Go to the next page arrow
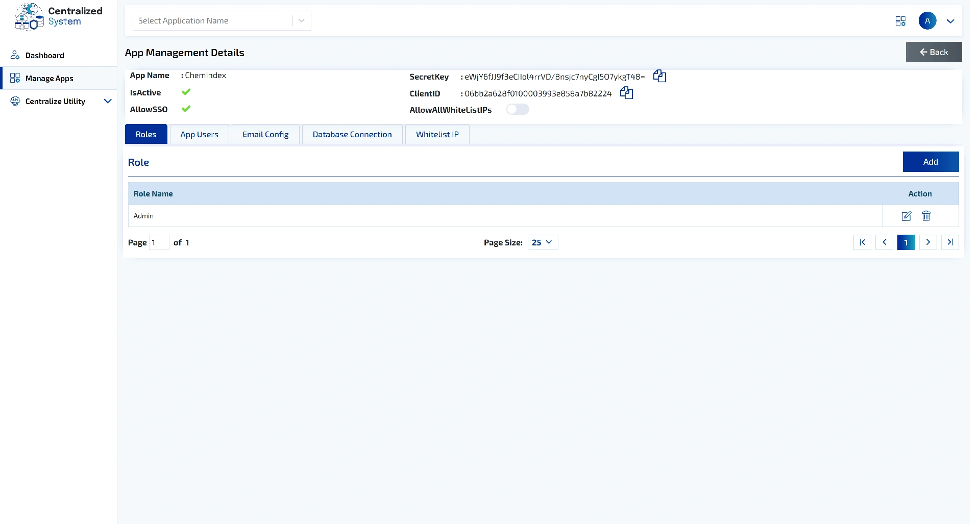 [x=928, y=242]
